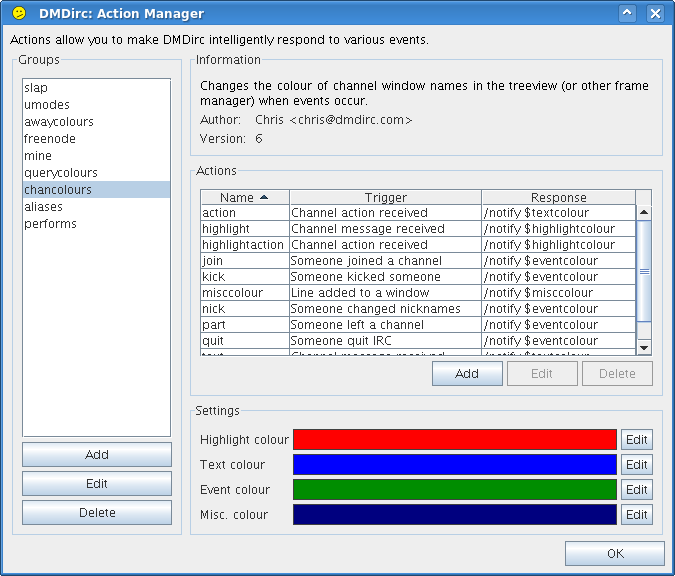This screenshot has width=675, height=576.
Task: Select the umodes group
Action: pos(96,105)
